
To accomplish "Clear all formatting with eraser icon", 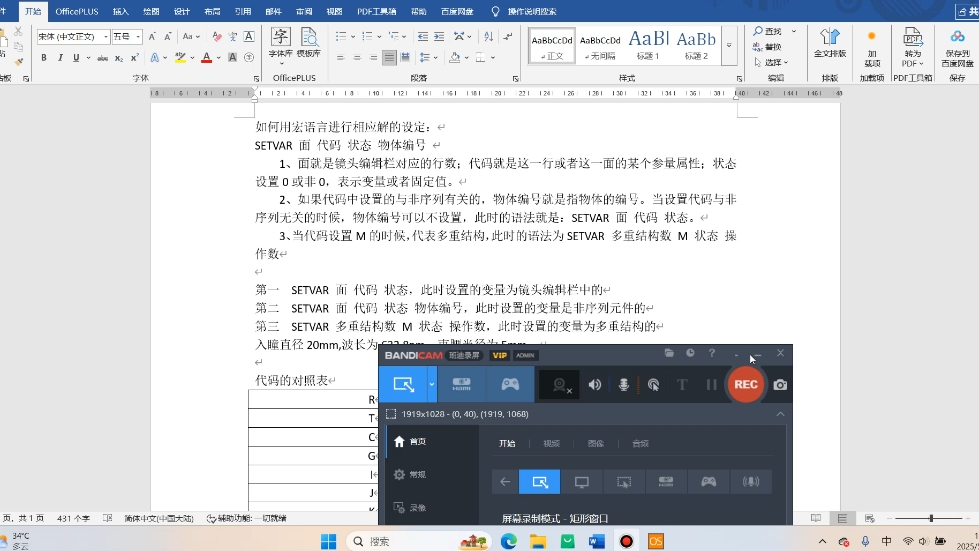I will click(x=217, y=37).
